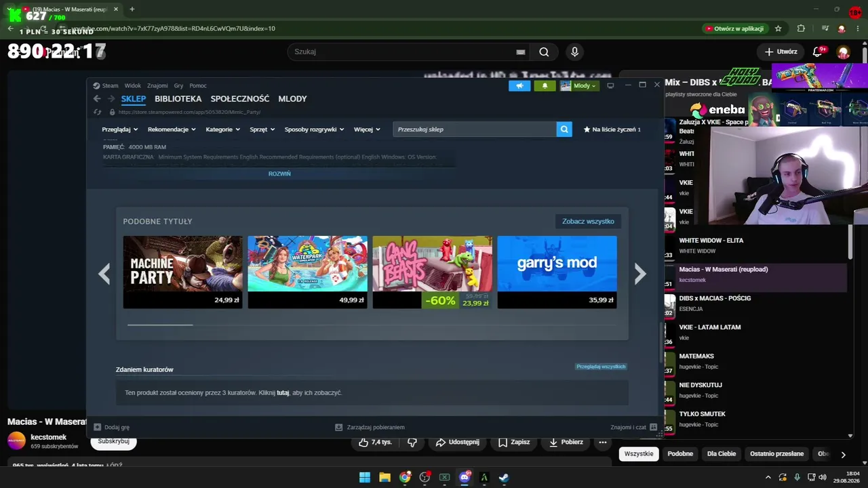Image resolution: width=868 pixels, height=488 pixels.
Task: Click the similar titles carousel scrollbar
Action: [160, 325]
